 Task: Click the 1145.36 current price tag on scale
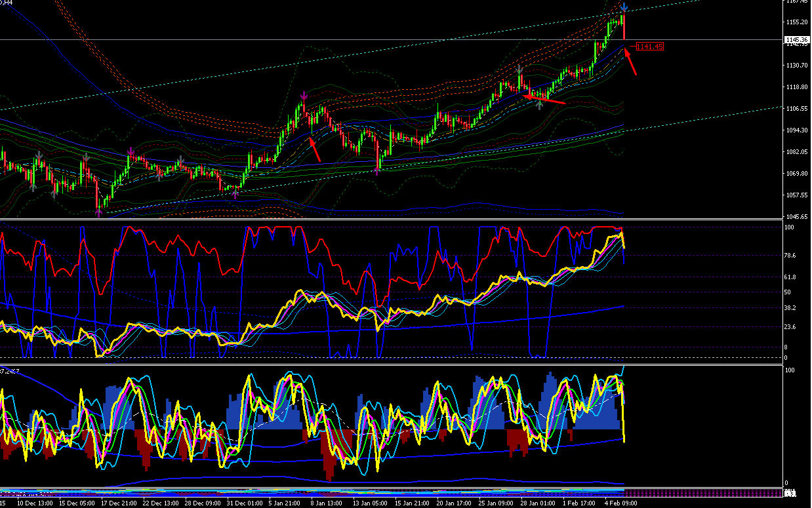click(797, 40)
